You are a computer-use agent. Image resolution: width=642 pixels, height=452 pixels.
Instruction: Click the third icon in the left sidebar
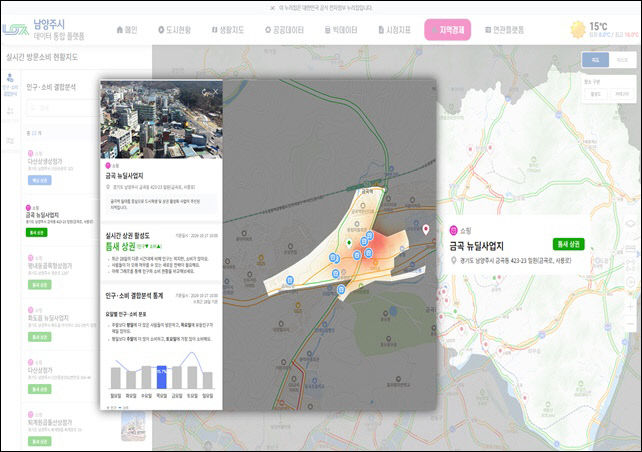click(10, 140)
